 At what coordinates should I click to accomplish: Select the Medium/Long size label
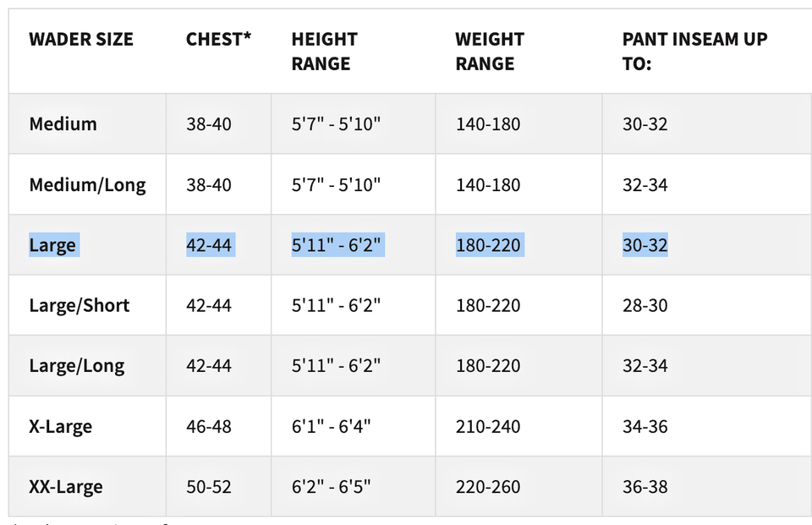tap(87, 185)
